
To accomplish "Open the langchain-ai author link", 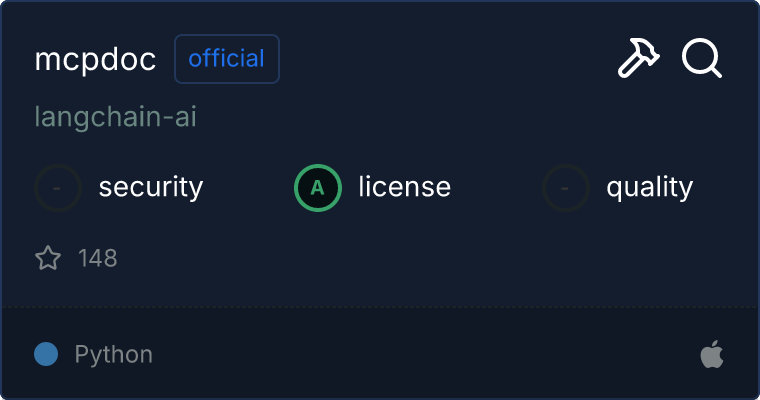I will pyautogui.click(x=115, y=117).
